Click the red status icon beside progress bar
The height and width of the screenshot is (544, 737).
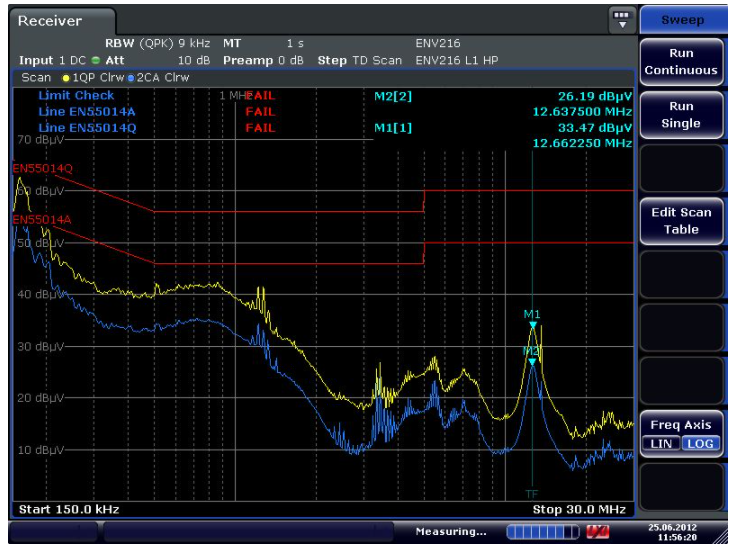click(x=597, y=532)
